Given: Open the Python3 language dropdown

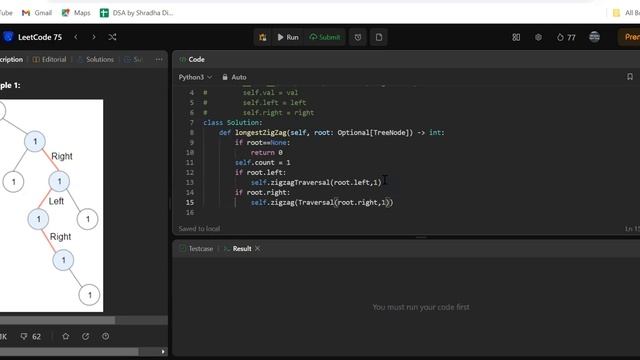Looking at the screenshot, I should (195, 77).
